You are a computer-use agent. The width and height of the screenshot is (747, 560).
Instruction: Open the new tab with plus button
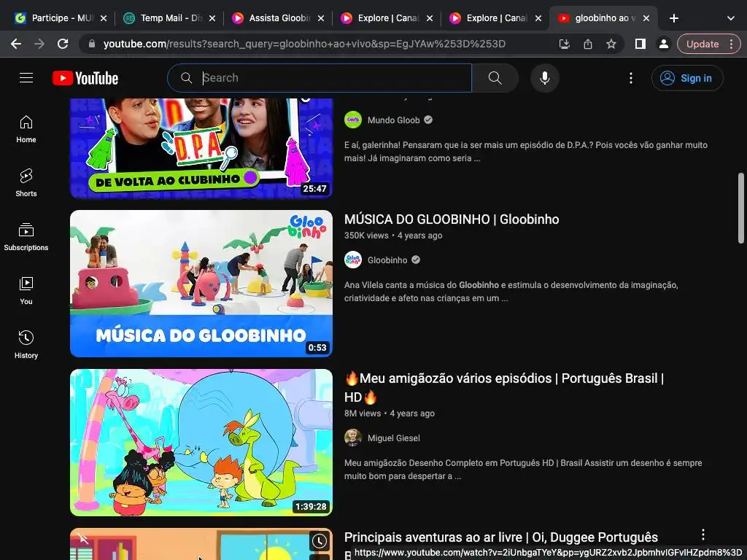(x=673, y=18)
